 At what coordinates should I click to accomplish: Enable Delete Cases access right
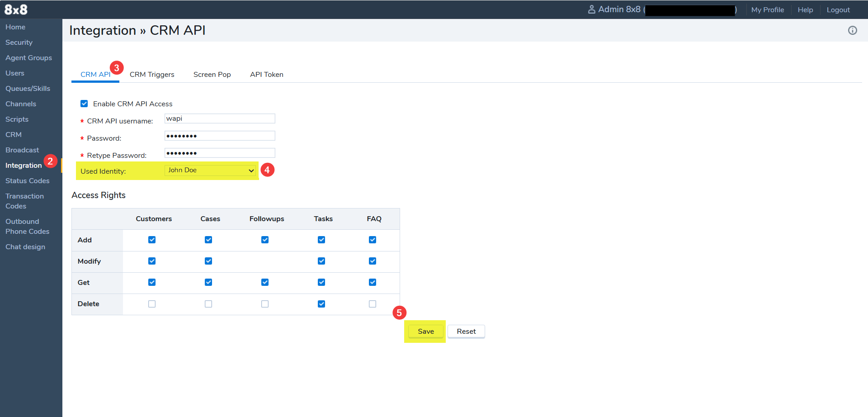tap(208, 304)
